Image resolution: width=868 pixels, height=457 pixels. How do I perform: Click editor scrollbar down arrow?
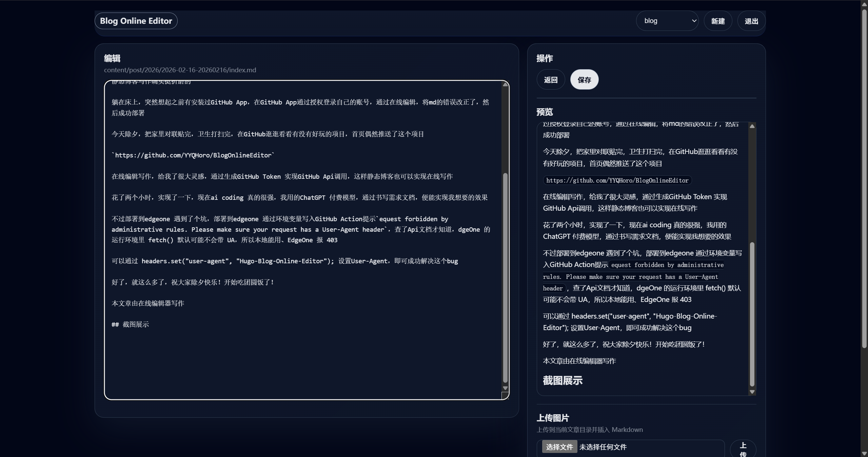(x=505, y=388)
